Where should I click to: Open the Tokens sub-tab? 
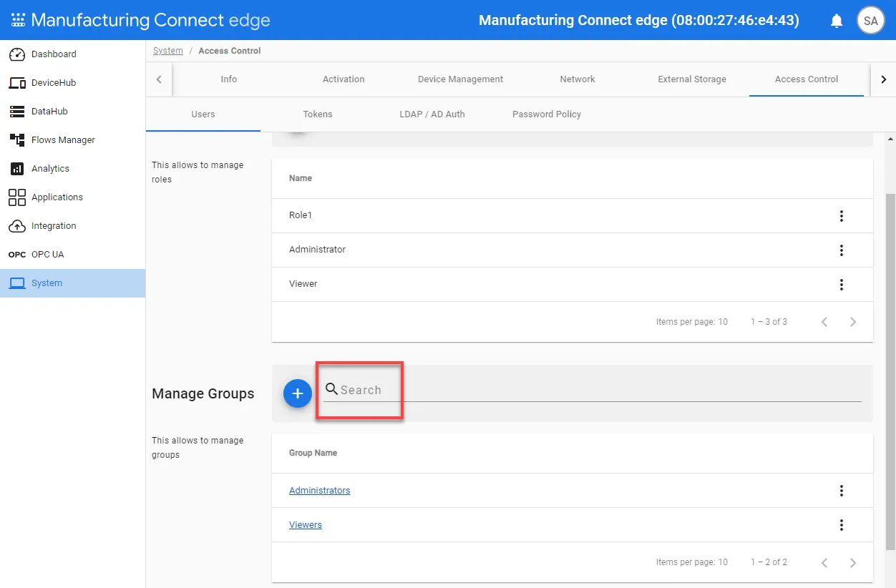click(x=318, y=114)
